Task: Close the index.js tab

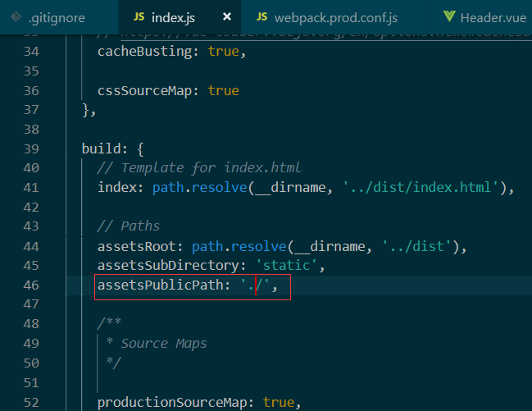Action: tap(227, 16)
